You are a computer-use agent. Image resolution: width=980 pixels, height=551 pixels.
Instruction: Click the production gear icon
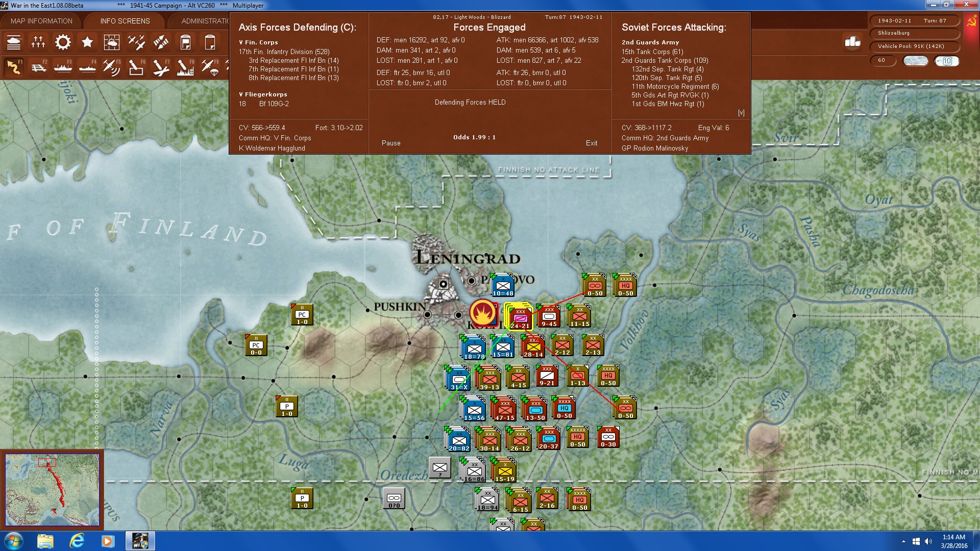click(63, 42)
